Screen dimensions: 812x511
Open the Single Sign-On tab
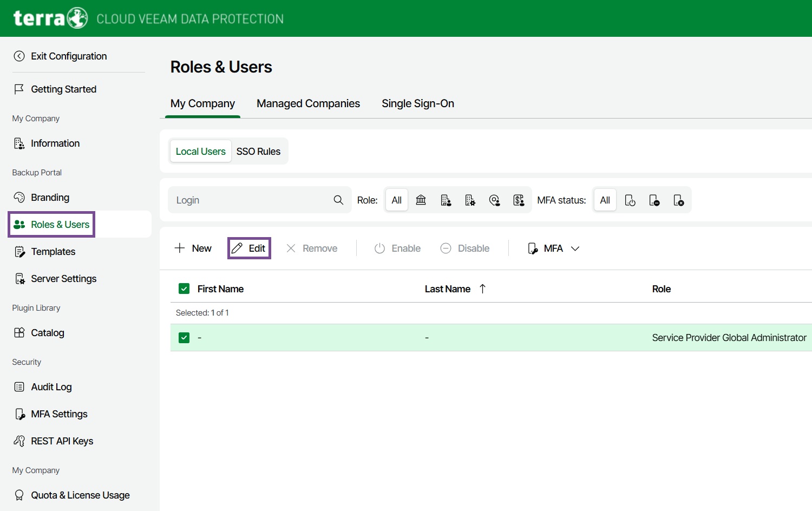pyautogui.click(x=417, y=103)
